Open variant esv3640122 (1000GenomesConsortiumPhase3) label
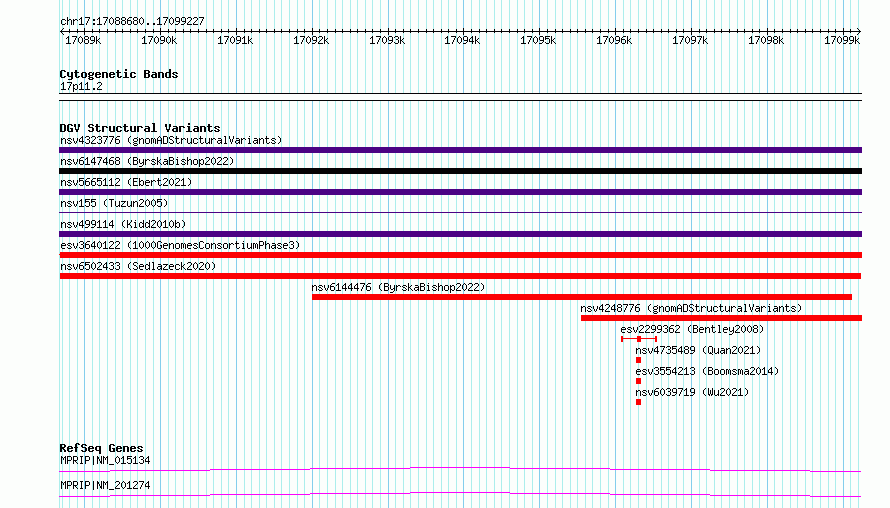The width and height of the screenshot is (890, 508). 180,245
